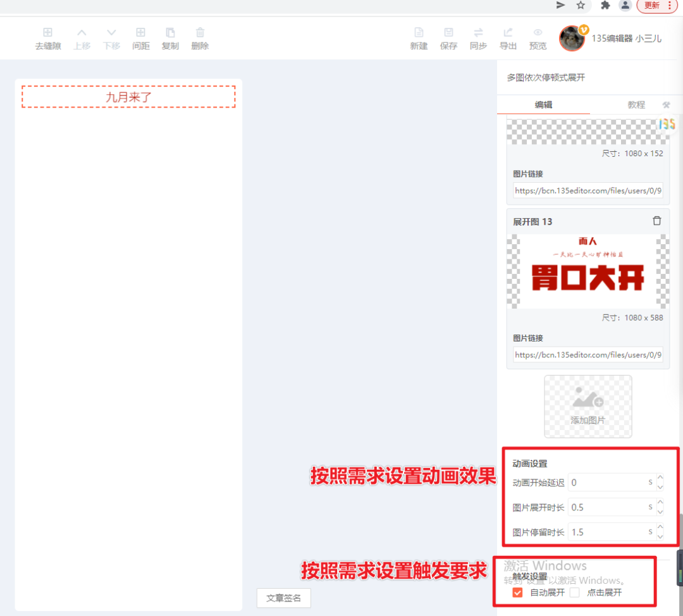Image resolution: width=683 pixels, height=616 pixels.
Task: Click the 展开图 13 heading
Action: click(532, 222)
